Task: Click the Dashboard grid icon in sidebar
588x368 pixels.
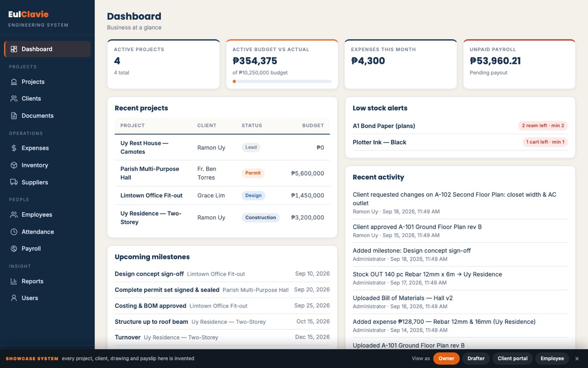Action: pyautogui.click(x=14, y=49)
